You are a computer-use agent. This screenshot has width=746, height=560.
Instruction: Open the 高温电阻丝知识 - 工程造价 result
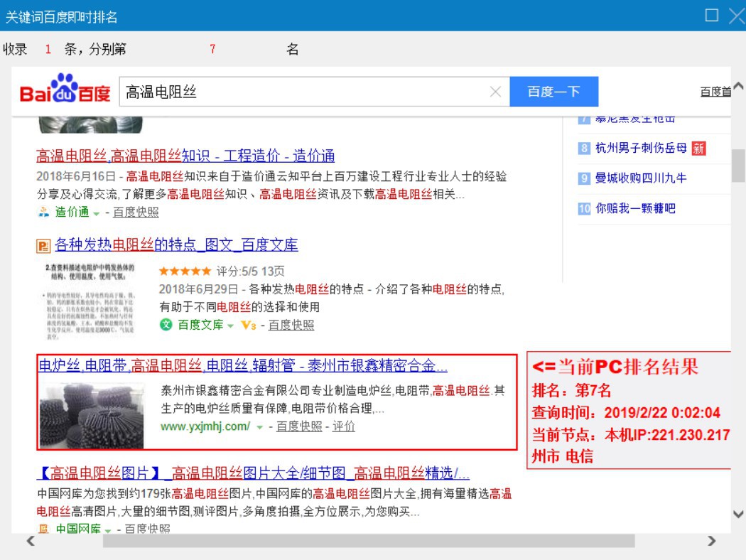[185, 156]
